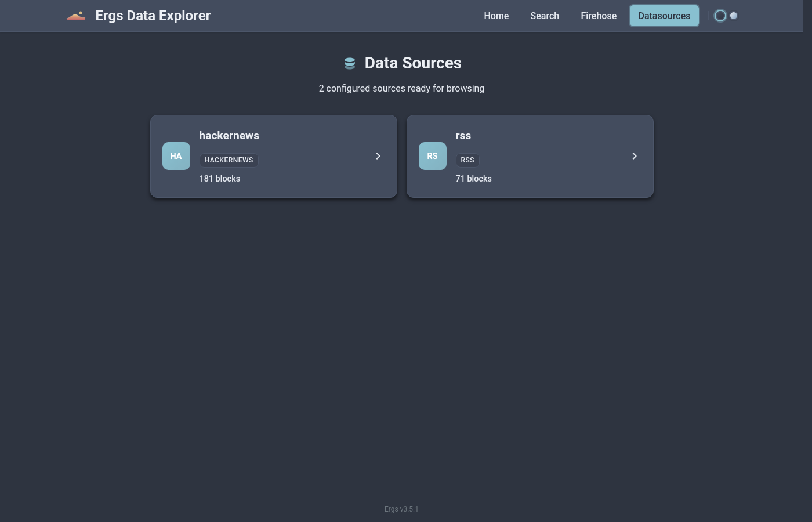Click the RSS type badge
Viewport: 812px width, 522px height.
(x=467, y=160)
